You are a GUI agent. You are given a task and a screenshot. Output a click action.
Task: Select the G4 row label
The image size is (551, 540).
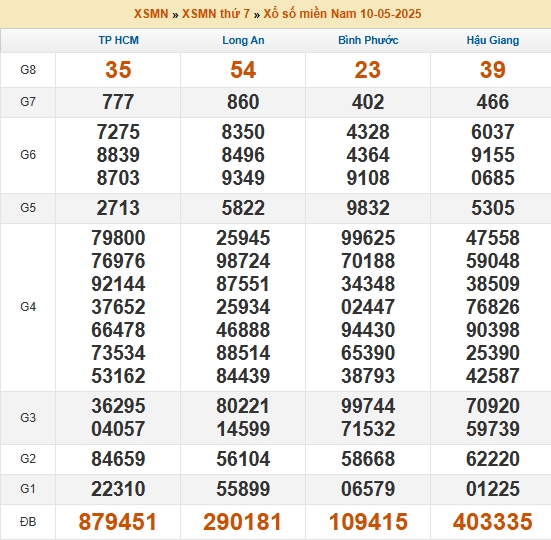28,307
